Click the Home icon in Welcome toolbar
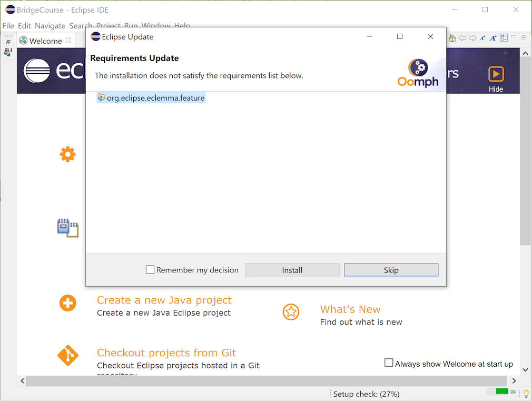The width and height of the screenshot is (532, 401). pos(452,38)
